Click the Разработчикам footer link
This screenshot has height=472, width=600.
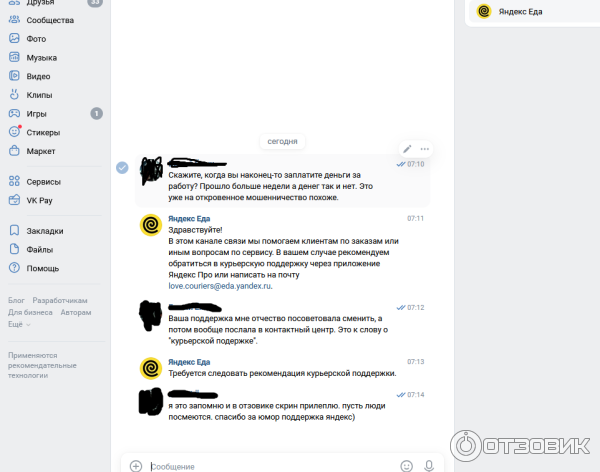coord(60,301)
